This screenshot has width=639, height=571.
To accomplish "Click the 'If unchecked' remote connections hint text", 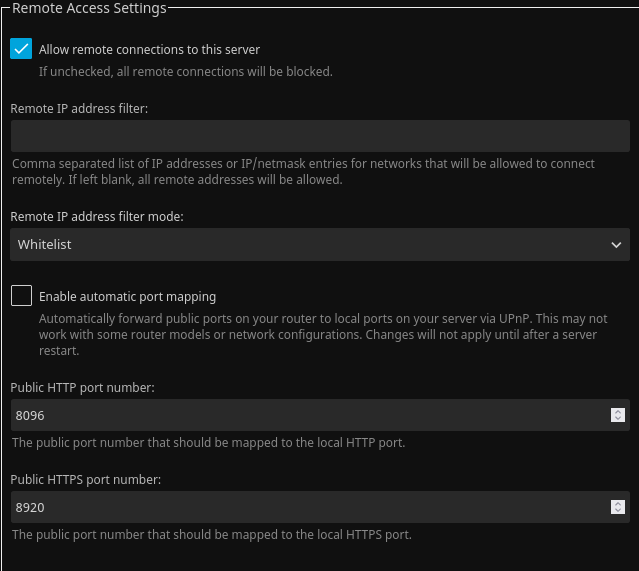I will click(x=185, y=72).
